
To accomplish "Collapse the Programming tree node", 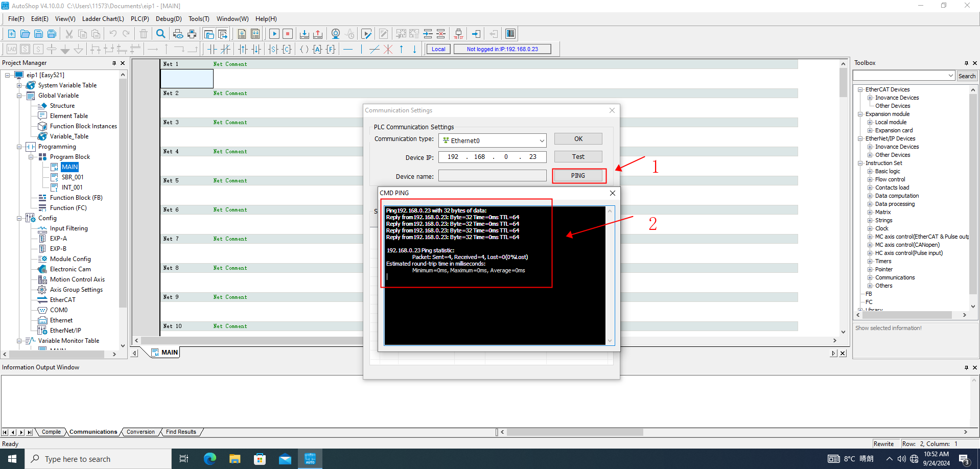I will click(19, 147).
